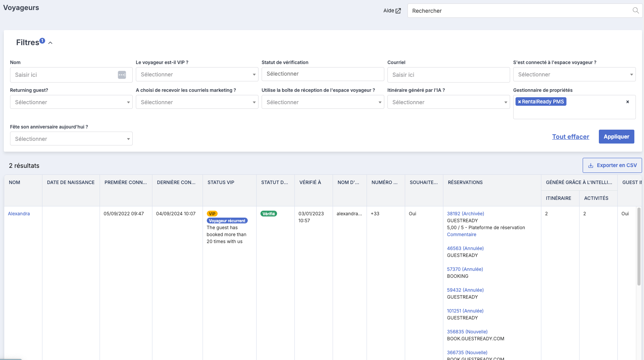
Task: Click the Appliquer button
Action: tap(617, 137)
